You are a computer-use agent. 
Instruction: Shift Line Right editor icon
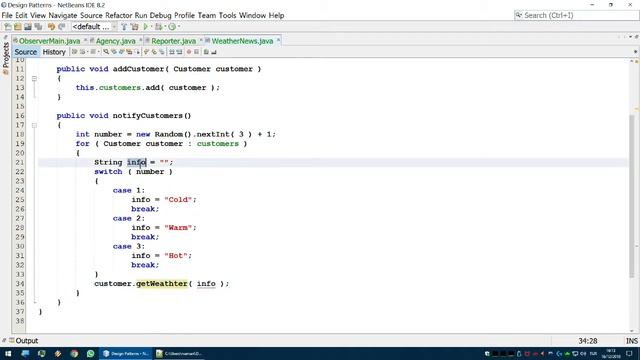[179, 52]
